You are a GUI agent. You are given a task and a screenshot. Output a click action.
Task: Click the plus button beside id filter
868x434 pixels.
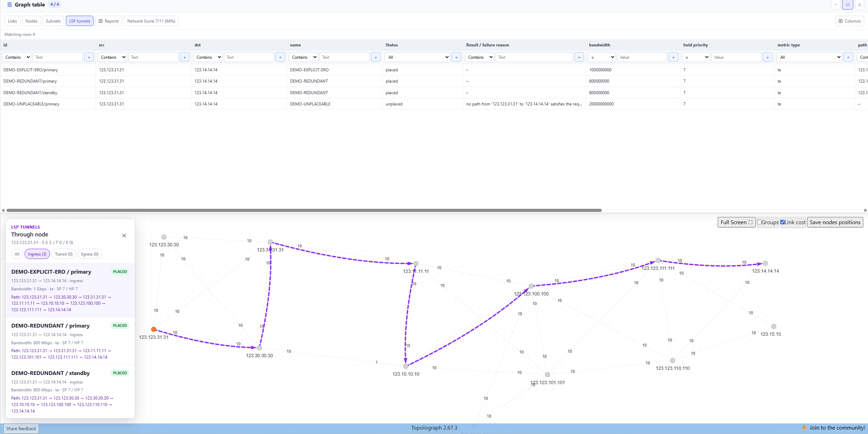click(x=89, y=57)
